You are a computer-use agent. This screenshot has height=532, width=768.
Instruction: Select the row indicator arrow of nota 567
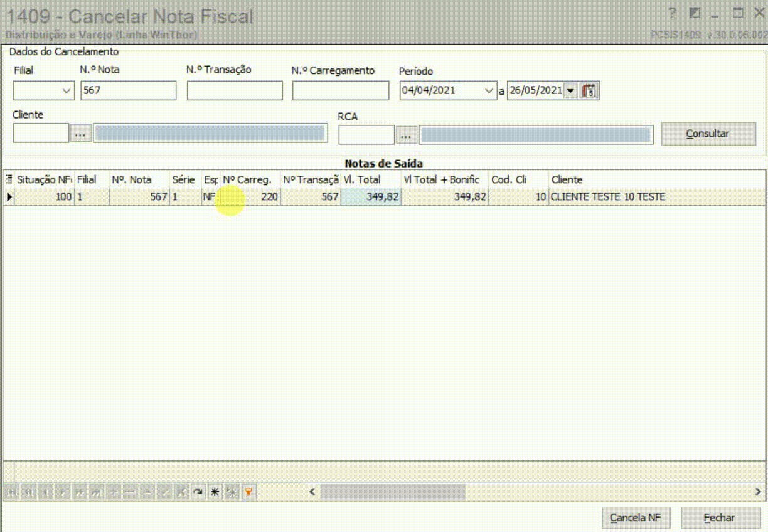(x=9, y=197)
